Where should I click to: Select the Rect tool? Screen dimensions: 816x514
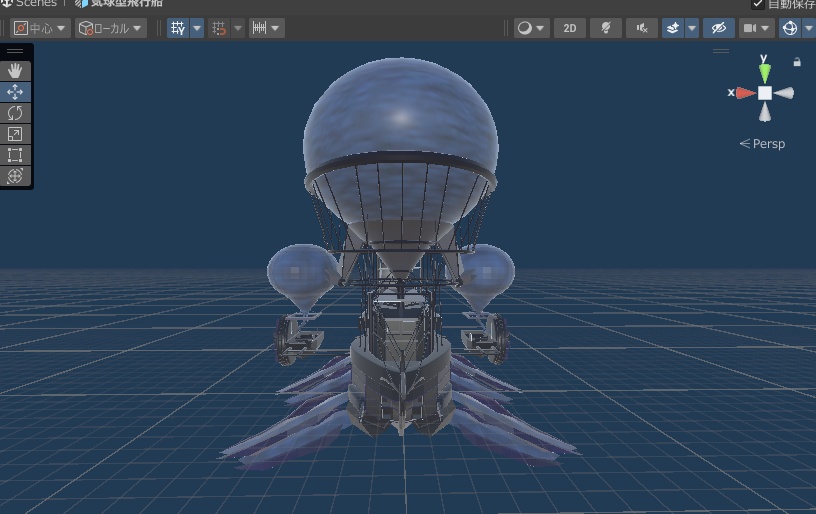click(x=15, y=155)
